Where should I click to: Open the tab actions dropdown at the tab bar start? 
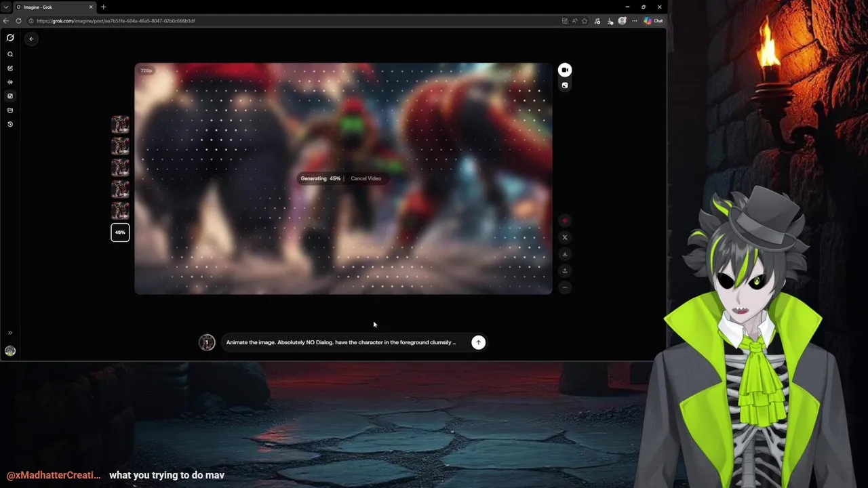pos(5,7)
